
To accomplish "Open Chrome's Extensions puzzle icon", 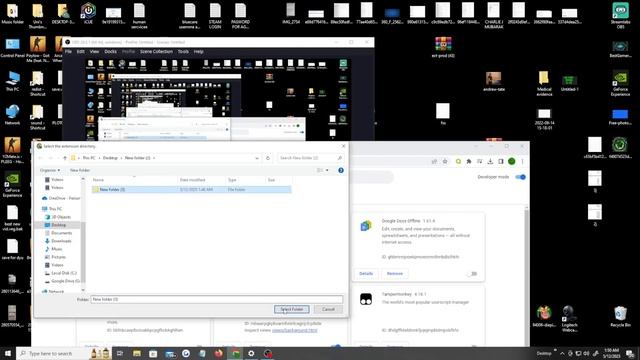I will tap(469, 162).
